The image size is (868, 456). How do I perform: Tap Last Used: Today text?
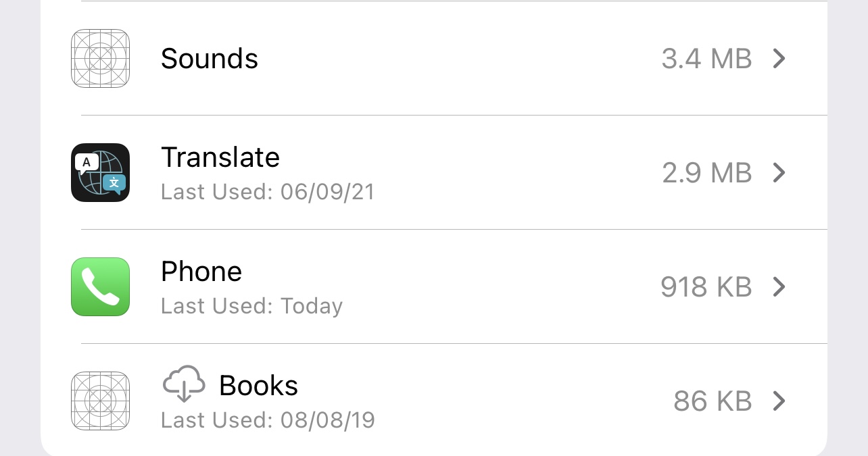pyautogui.click(x=251, y=306)
